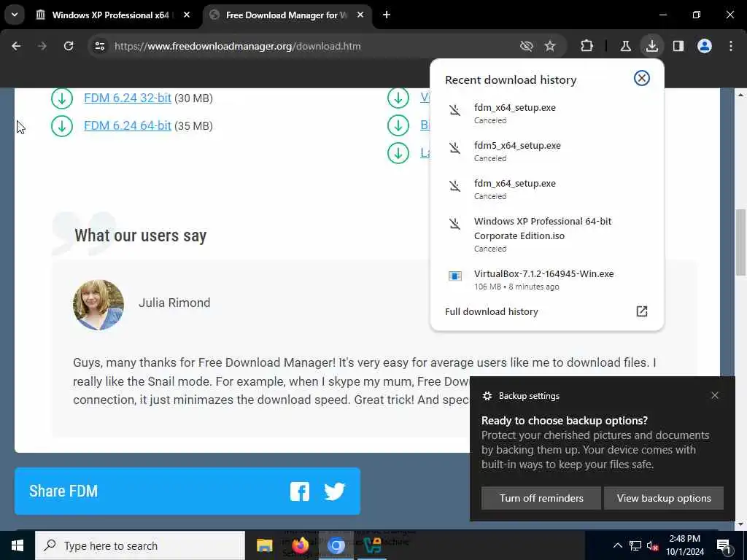Open Full download history
747x560 pixels.
[546, 311]
